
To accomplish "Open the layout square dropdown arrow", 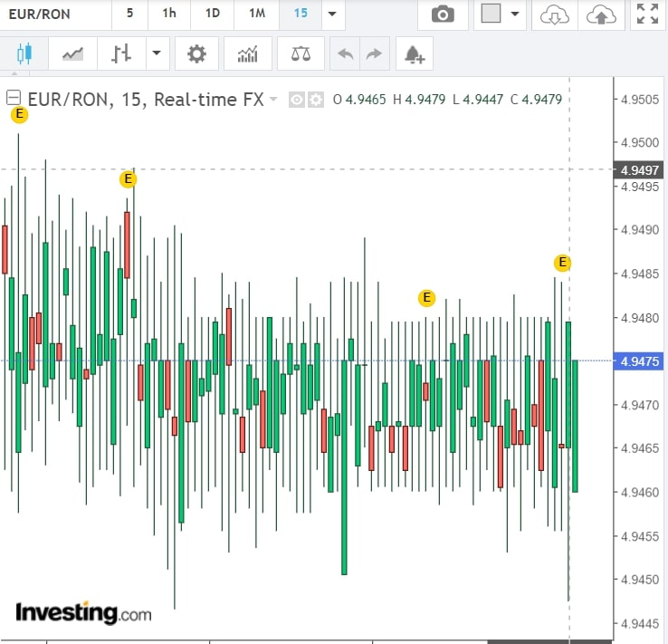I will [x=515, y=14].
